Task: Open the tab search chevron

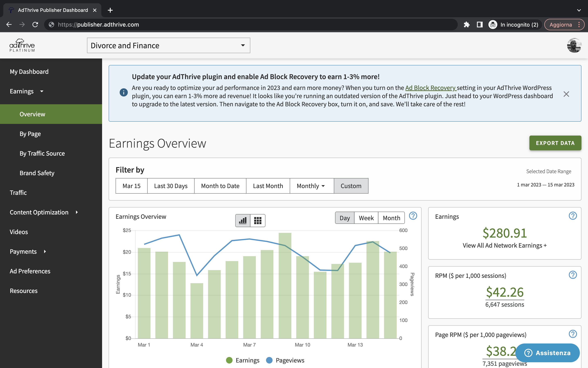Action: (x=579, y=10)
